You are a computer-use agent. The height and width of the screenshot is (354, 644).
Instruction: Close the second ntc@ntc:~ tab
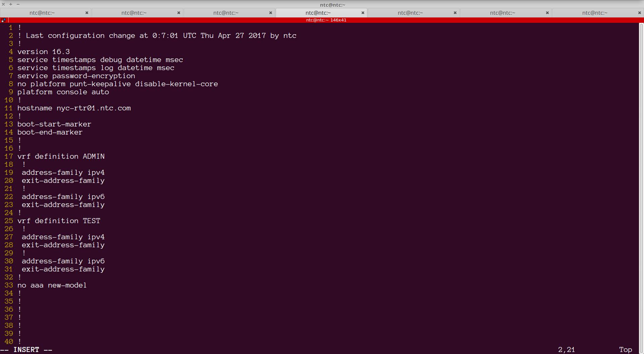(x=179, y=13)
